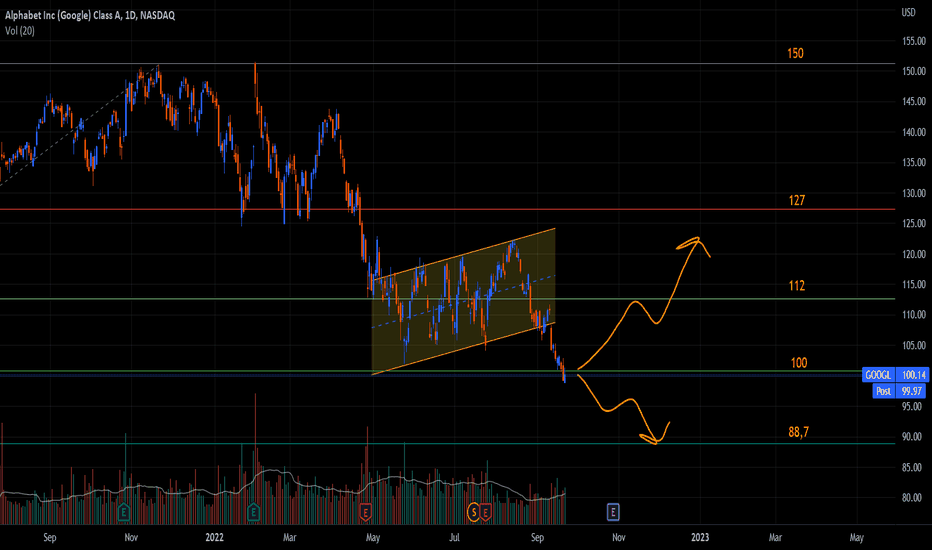Select the orange 88,7 level label
Viewport: 932px width, 550px height.
798,432
